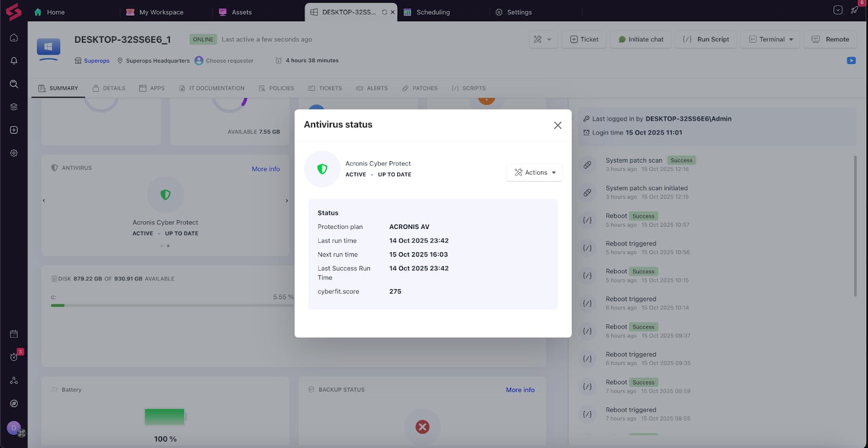Click the calendar icon in left sidebar
This screenshot has height=448, width=868.
[14, 334]
